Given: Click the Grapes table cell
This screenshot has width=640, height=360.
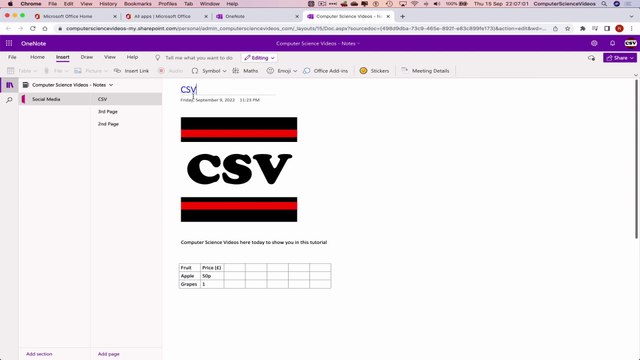Looking at the screenshot, I should (190, 284).
